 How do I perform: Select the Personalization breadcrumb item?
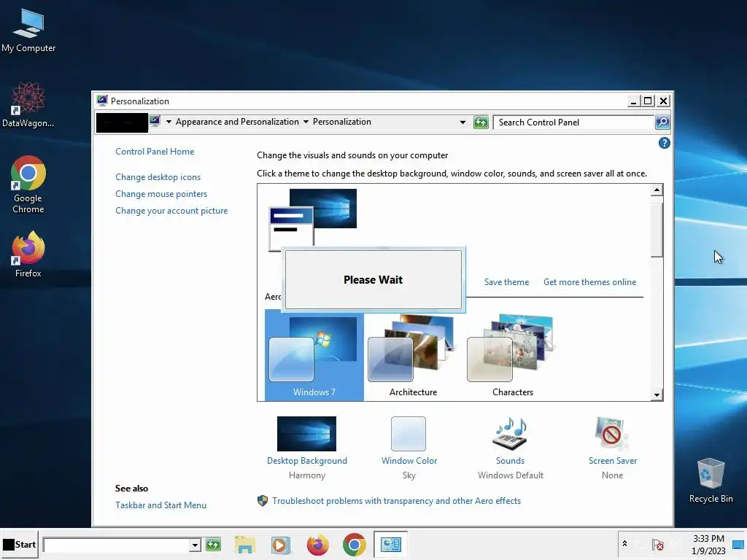pos(341,122)
